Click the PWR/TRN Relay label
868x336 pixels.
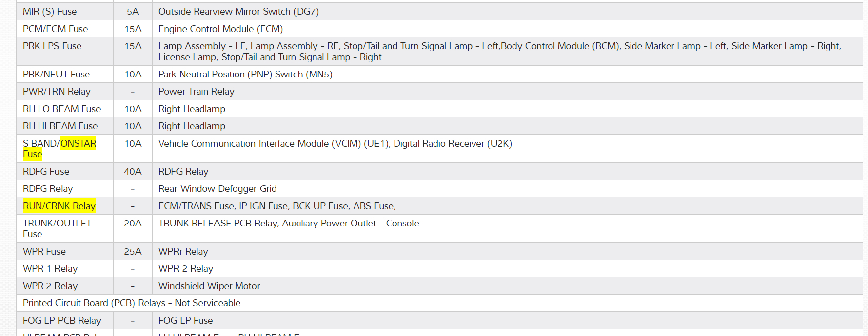tap(57, 92)
